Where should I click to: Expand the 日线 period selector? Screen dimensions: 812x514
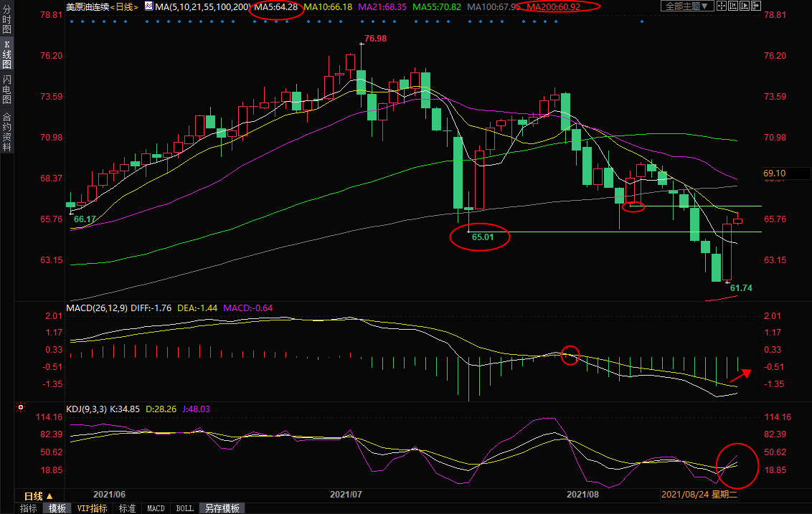pyautogui.click(x=38, y=495)
